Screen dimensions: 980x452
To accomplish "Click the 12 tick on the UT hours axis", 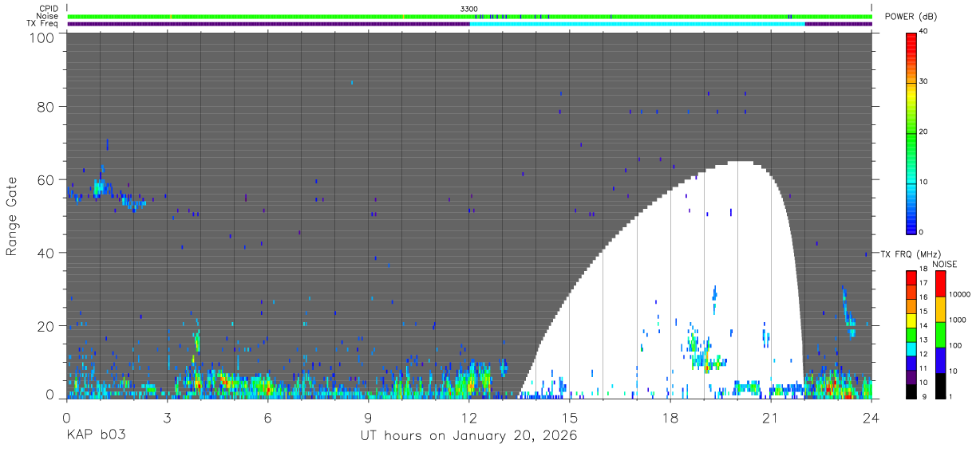I will [x=469, y=418].
